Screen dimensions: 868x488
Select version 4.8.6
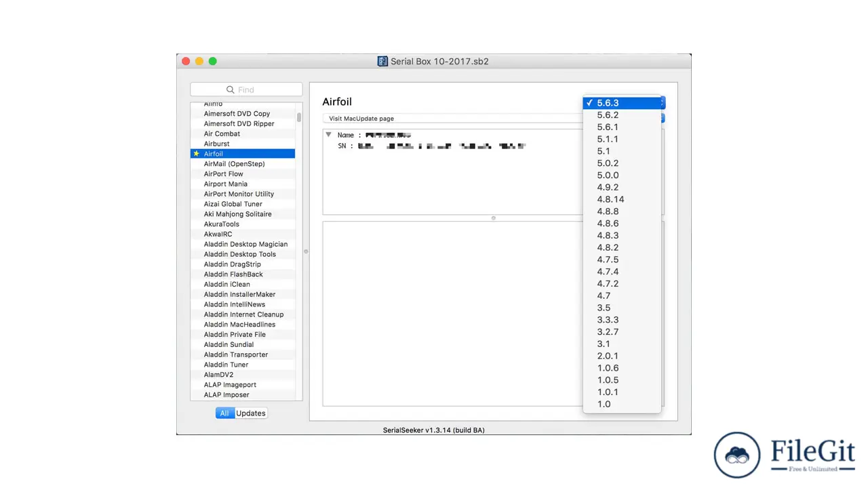622,223
